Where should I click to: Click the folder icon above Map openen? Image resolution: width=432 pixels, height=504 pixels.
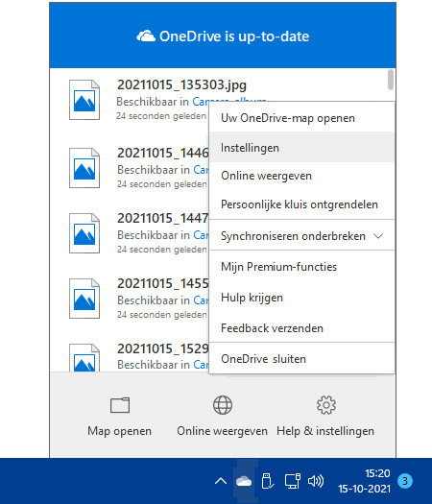pos(120,405)
